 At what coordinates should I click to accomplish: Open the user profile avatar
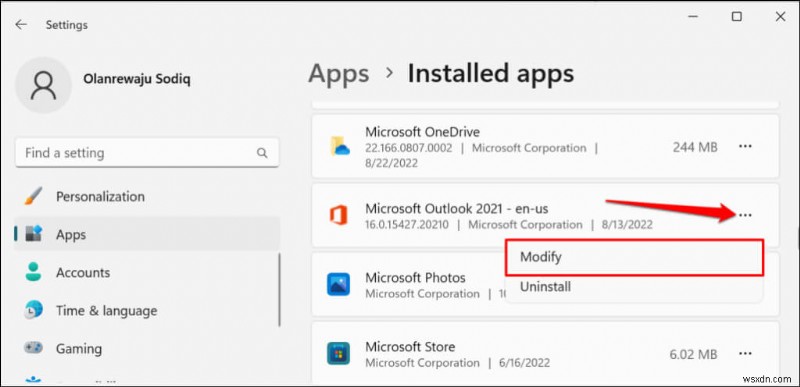tap(43, 85)
